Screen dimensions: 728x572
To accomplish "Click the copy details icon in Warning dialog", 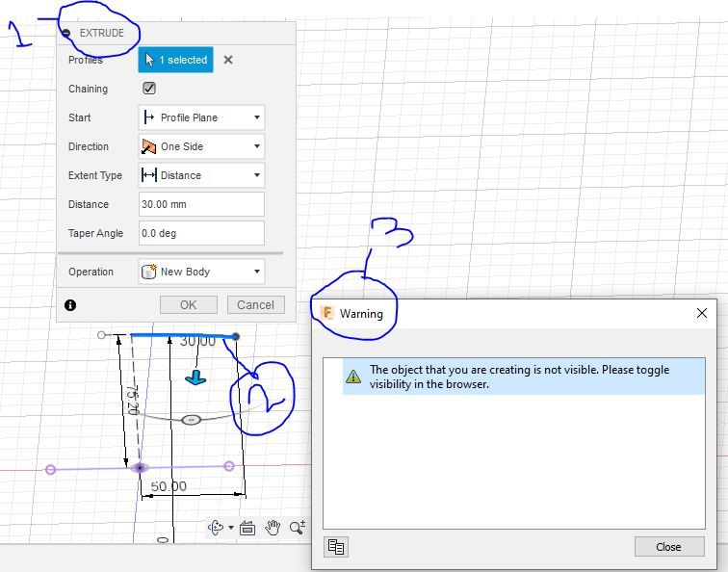I will point(336,547).
